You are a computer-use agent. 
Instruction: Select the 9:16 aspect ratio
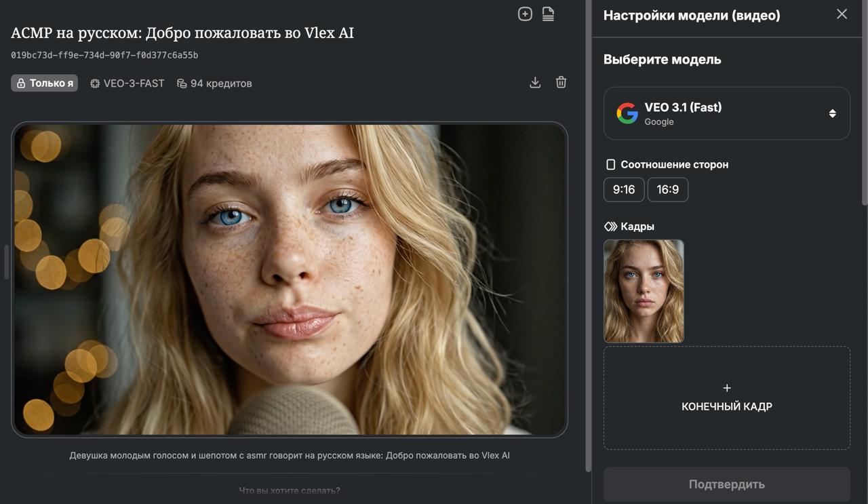[623, 189]
